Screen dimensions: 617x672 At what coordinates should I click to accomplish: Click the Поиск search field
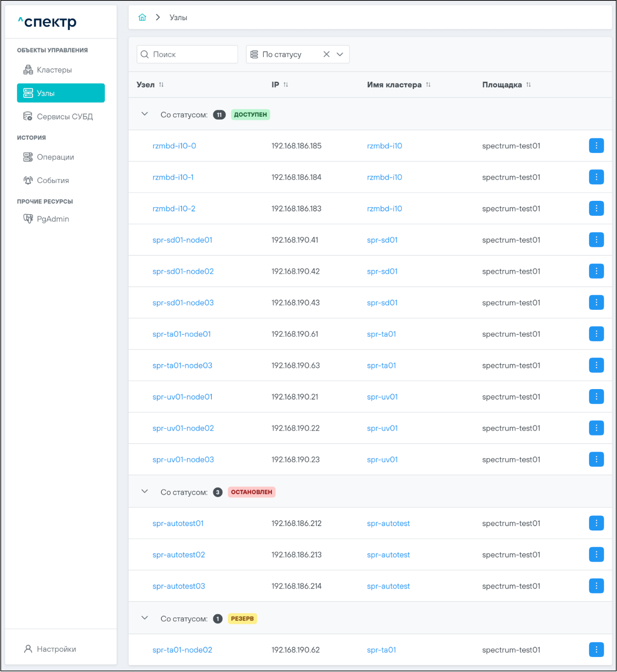pos(191,54)
